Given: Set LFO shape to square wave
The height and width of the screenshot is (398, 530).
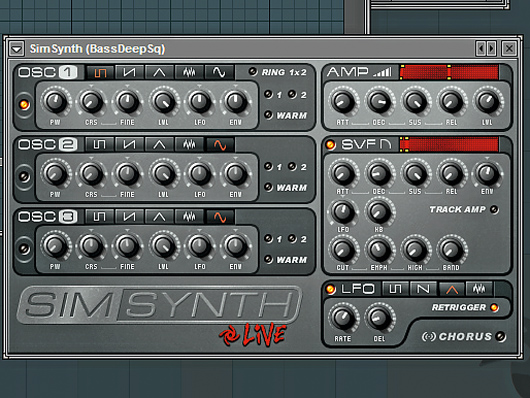Looking at the screenshot, I should click(x=395, y=289).
